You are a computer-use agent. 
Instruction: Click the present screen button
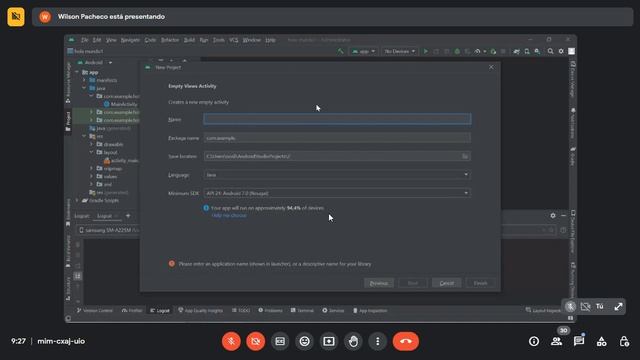pyautogui.click(x=329, y=341)
